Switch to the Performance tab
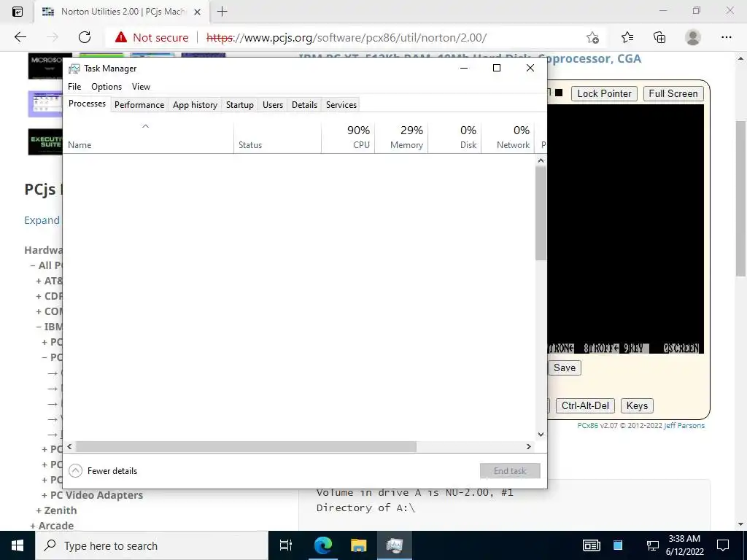This screenshot has width=747, height=560. (x=139, y=105)
